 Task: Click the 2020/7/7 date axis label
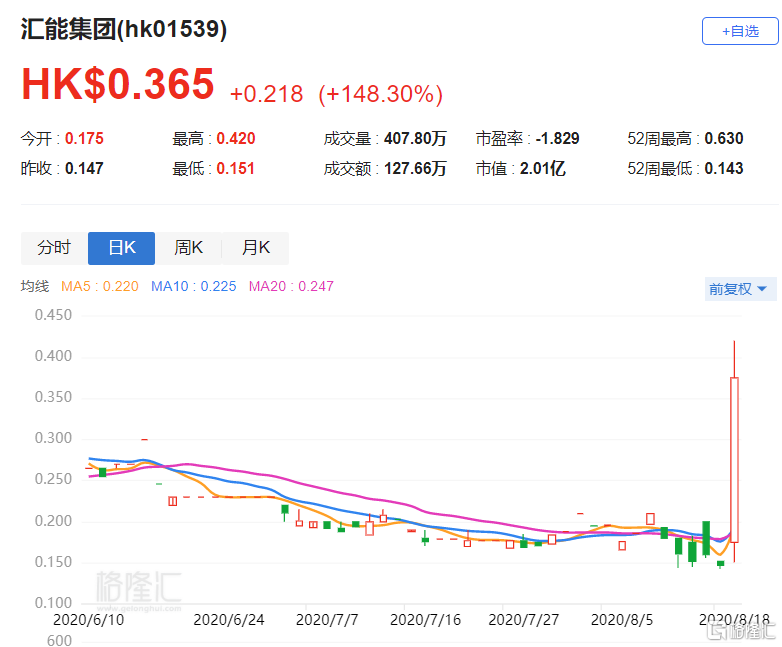click(327, 620)
